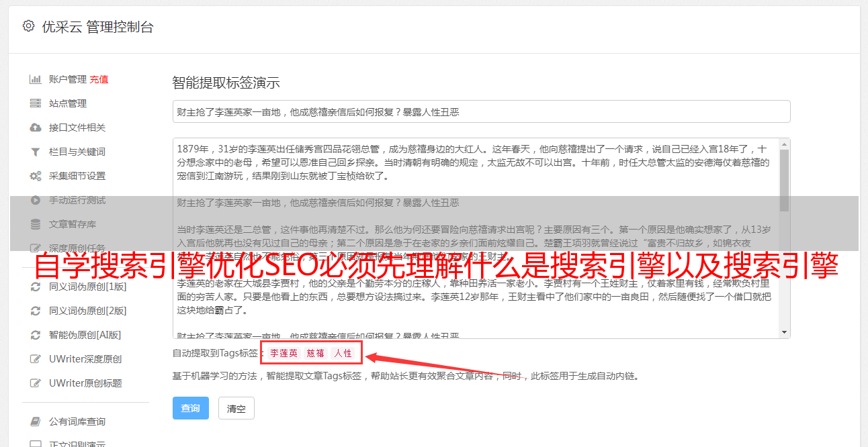Image resolution: width=868 pixels, height=447 pixels.
Task: Click the bar chart icon for 账户管理
Action: coord(36,79)
